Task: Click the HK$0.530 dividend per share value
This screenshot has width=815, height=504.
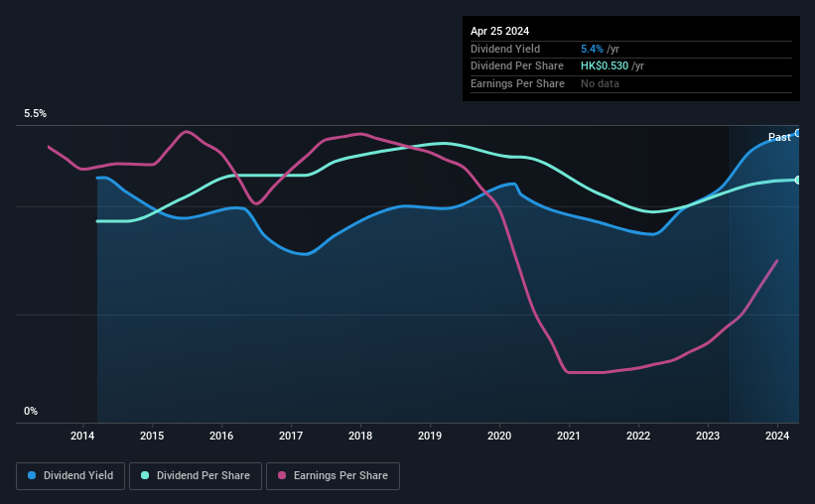Action: point(605,66)
